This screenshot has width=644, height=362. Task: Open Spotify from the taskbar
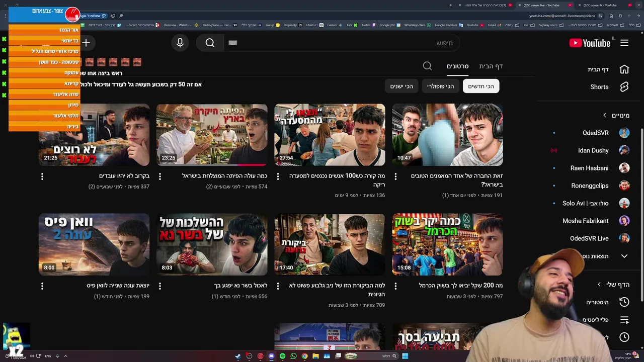[282, 356]
